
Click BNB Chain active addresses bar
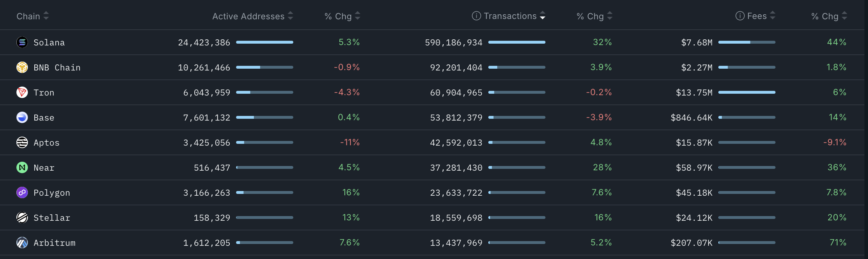coord(265,67)
